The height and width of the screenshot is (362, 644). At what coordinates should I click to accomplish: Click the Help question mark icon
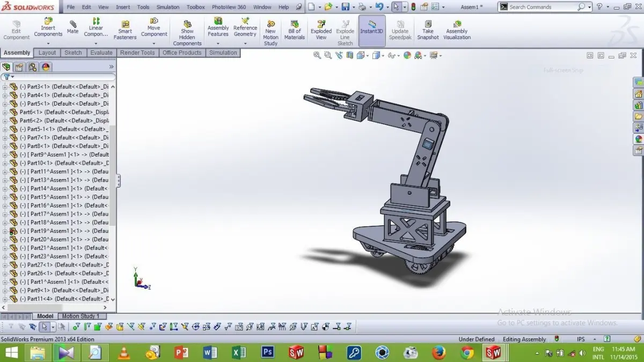point(599,7)
